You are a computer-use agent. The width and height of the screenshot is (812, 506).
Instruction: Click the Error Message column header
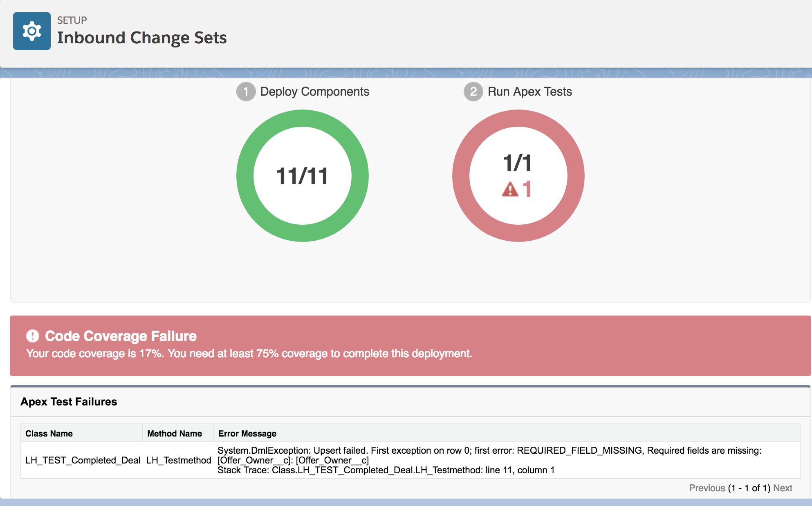pos(247,434)
